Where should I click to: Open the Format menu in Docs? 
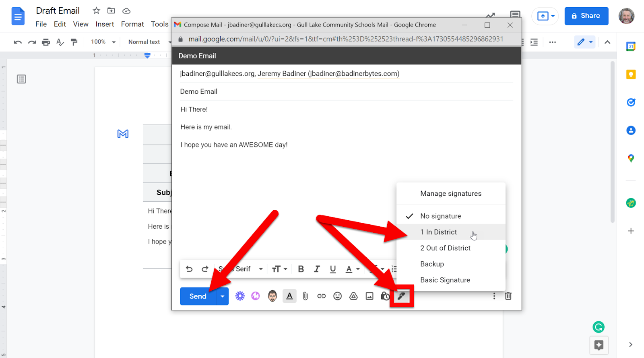132,24
